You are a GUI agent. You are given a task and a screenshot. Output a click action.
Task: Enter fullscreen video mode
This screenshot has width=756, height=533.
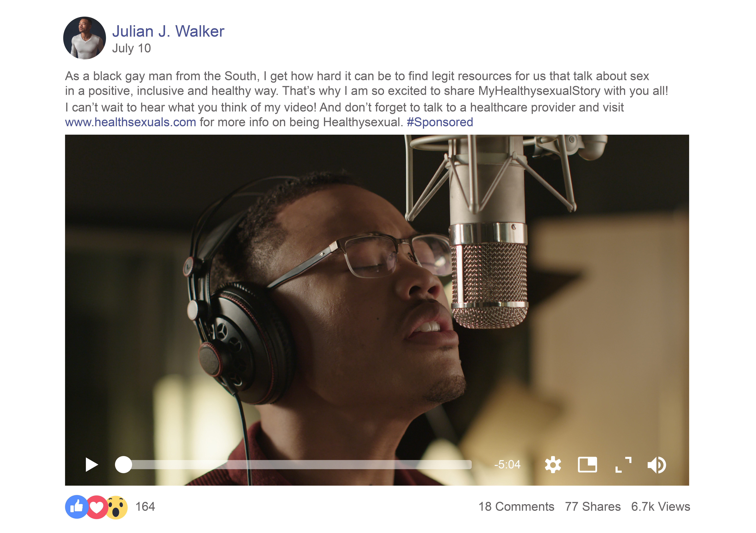coord(623,465)
